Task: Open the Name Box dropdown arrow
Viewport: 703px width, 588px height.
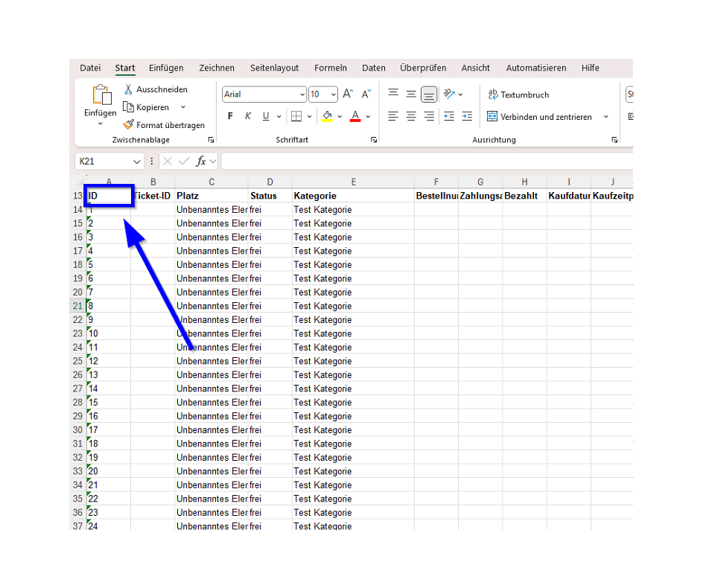Action: (x=137, y=162)
